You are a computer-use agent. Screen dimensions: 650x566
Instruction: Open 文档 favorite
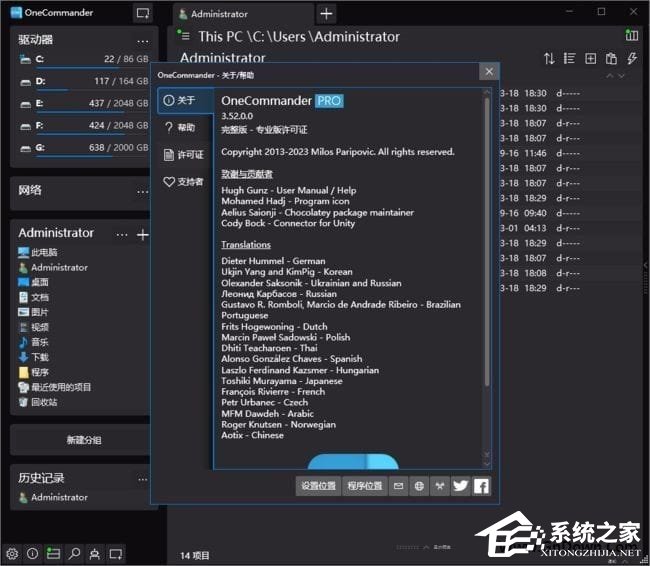(x=34, y=297)
